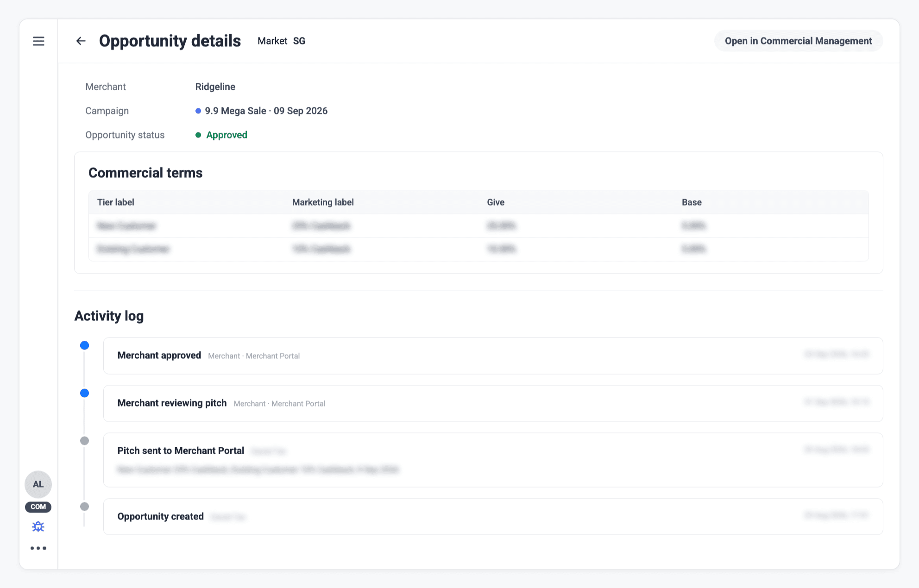
Task: Click the Market SG label
Action: pyautogui.click(x=281, y=41)
